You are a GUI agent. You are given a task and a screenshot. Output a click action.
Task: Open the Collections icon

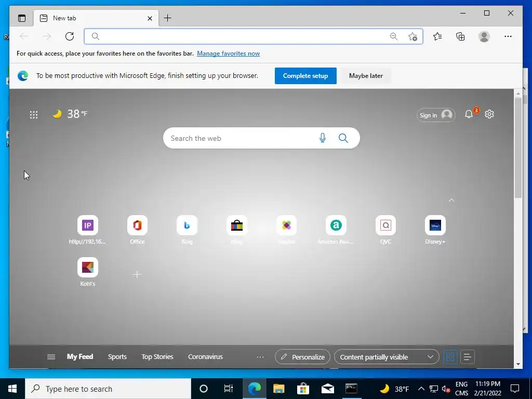pos(460,36)
